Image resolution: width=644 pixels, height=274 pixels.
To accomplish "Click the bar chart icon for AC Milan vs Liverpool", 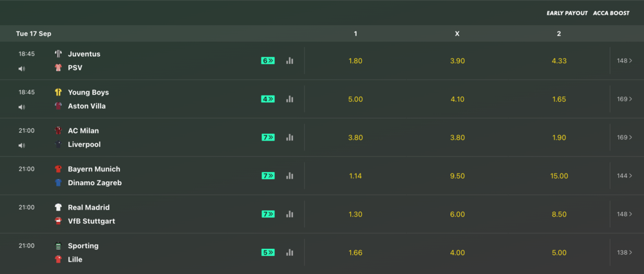I will [290, 137].
